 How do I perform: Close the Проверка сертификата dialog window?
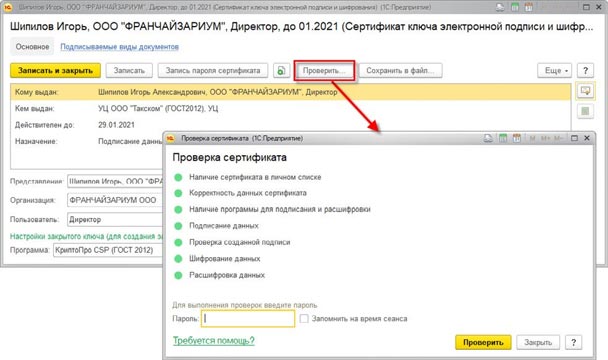coord(587,138)
